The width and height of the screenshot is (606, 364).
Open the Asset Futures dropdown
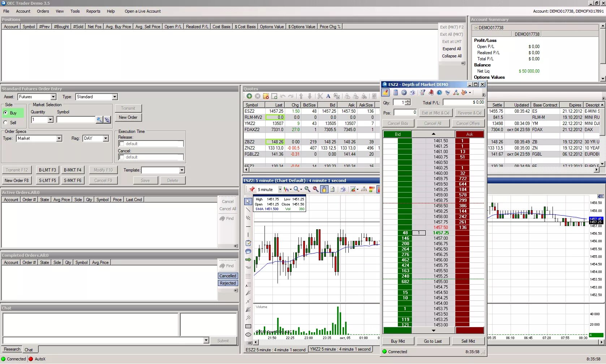point(53,97)
